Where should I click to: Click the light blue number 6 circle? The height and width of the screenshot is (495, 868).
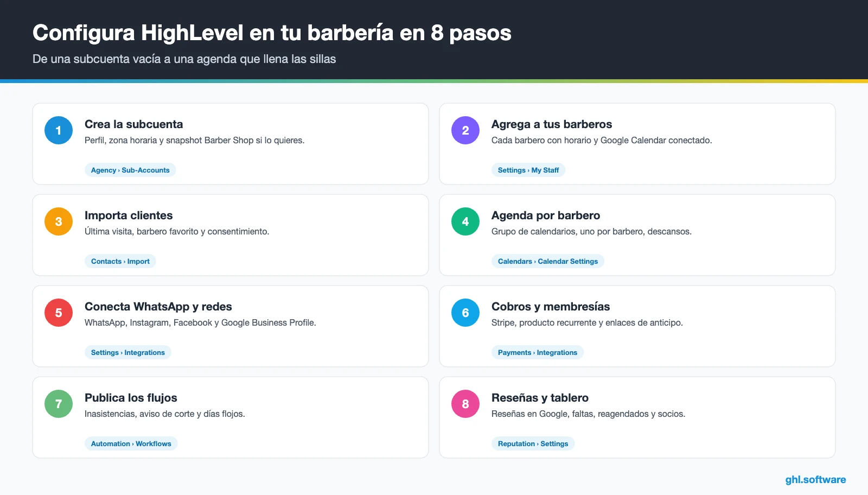pyautogui.click(x=465, y=313)
